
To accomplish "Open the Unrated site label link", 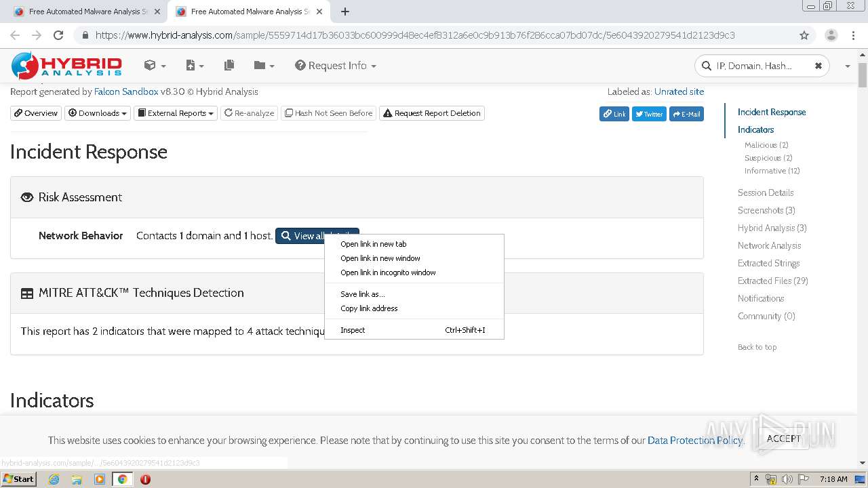I will coord(679,91).
